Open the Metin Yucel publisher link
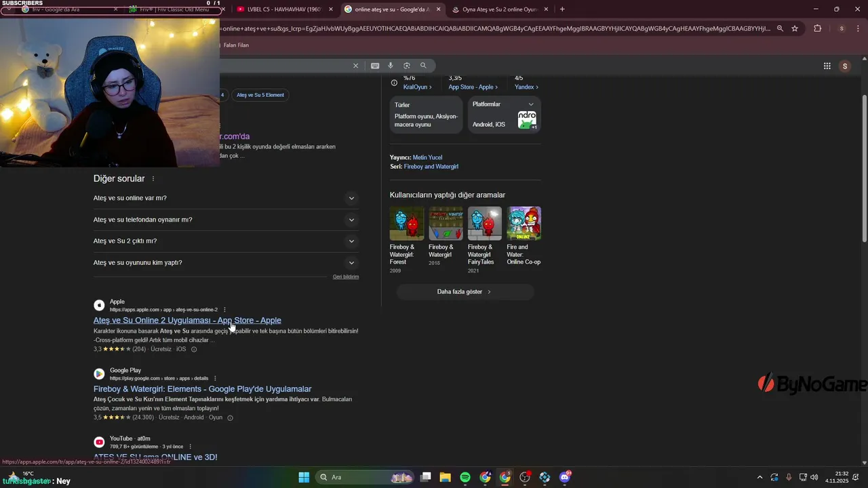The image size is (868, 488). pyautogui.click(x=427, y=158)
